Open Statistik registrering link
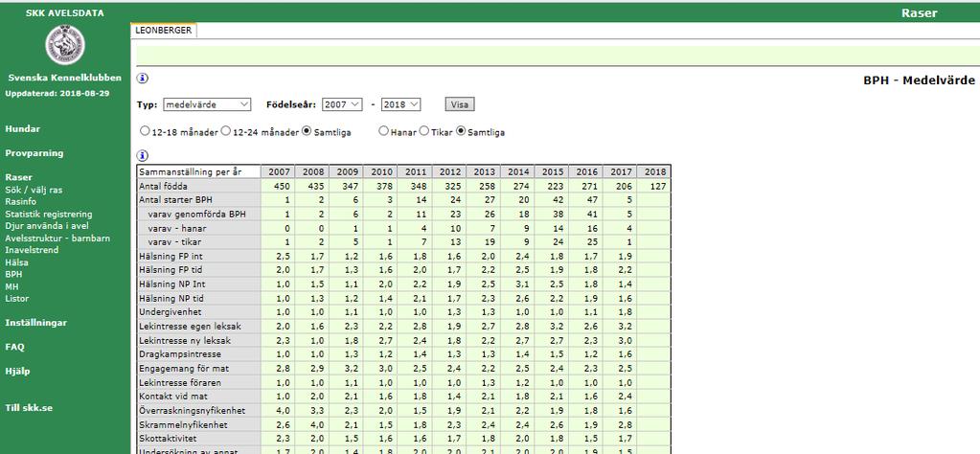This screenshot has height=454, width=980. 48,214
